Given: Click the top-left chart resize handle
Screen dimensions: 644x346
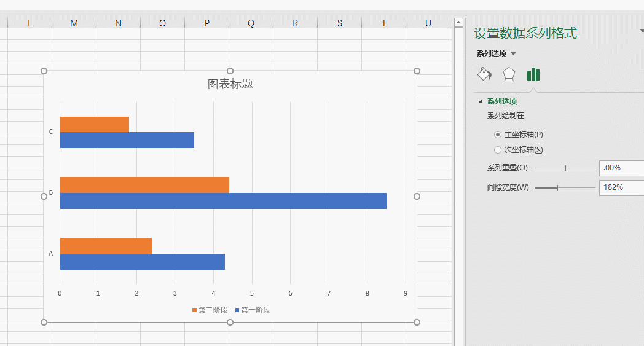Looking at the screenshot, I should (44, 71).
